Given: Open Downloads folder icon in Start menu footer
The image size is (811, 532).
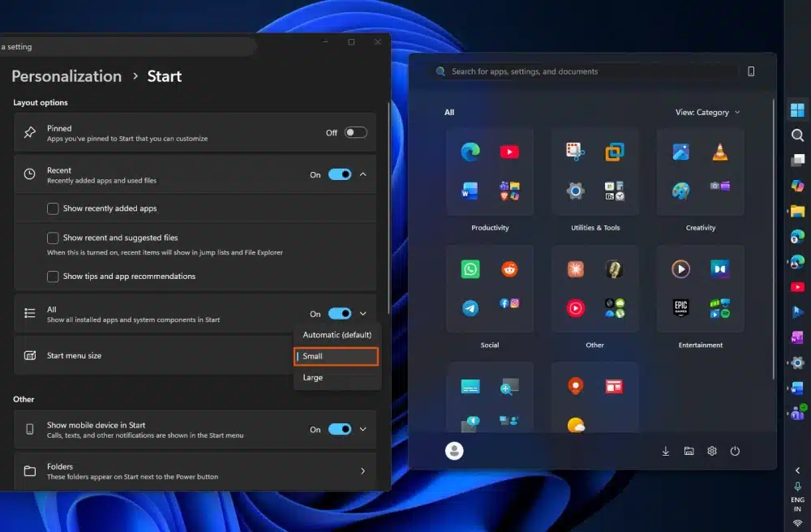Looking at the screenshot, I should [x=666, y=451].
